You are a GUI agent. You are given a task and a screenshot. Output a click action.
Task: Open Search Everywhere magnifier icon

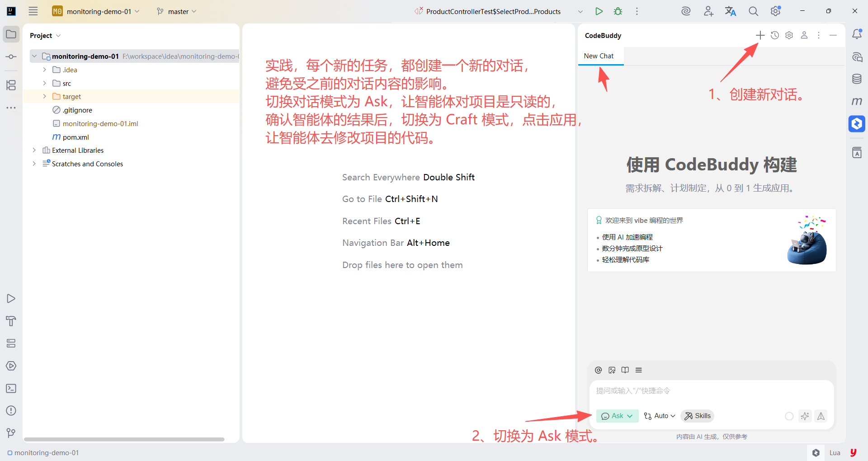tap(753, 11)
